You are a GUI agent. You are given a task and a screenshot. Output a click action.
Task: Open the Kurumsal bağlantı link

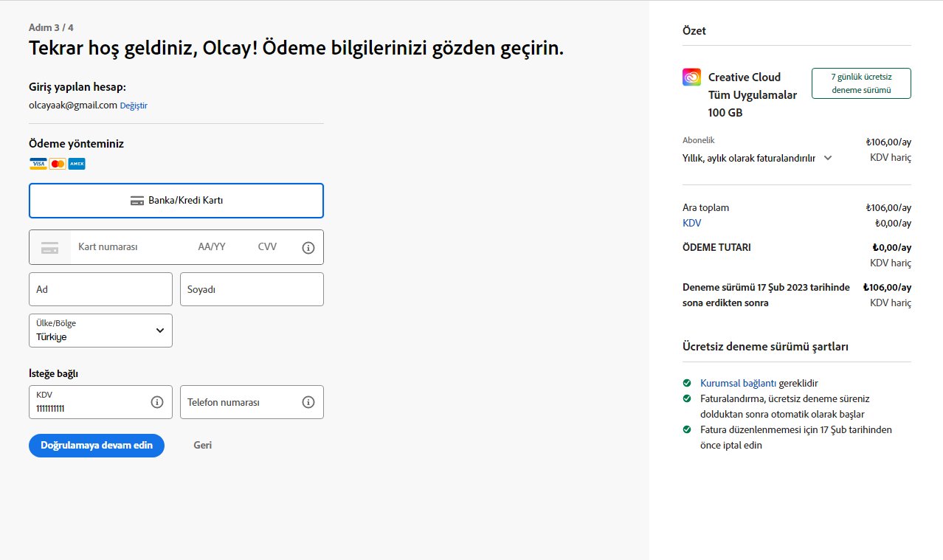[738, 384]
